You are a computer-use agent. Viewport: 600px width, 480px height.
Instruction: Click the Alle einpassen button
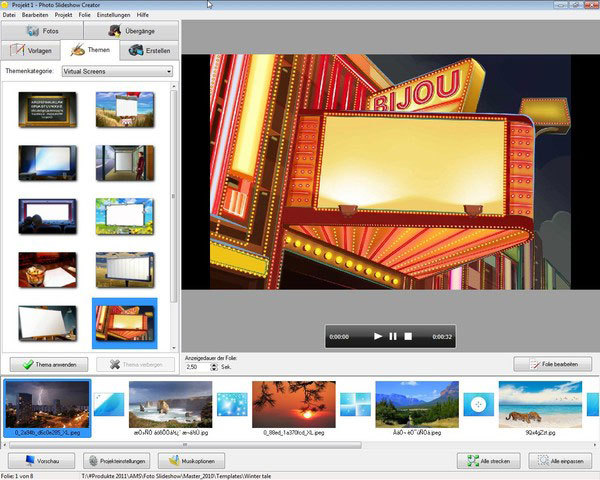pos(560,461)
